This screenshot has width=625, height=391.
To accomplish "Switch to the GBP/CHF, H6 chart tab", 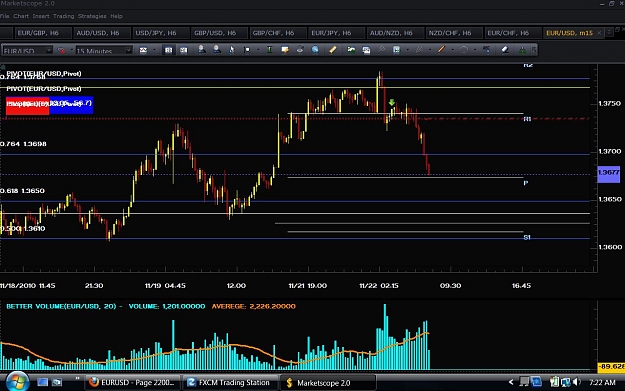I will pyautogui.click(x=277, y=33).
